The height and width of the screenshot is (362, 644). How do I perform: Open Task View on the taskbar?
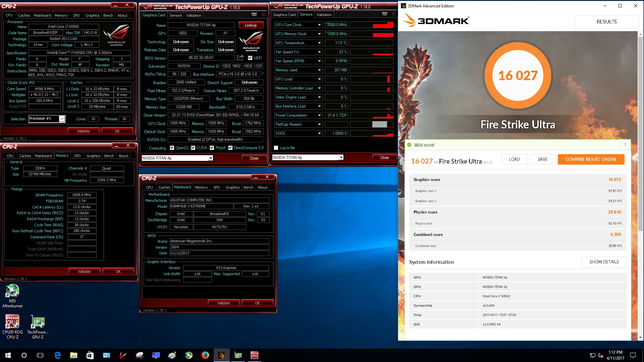pos(40,355)
